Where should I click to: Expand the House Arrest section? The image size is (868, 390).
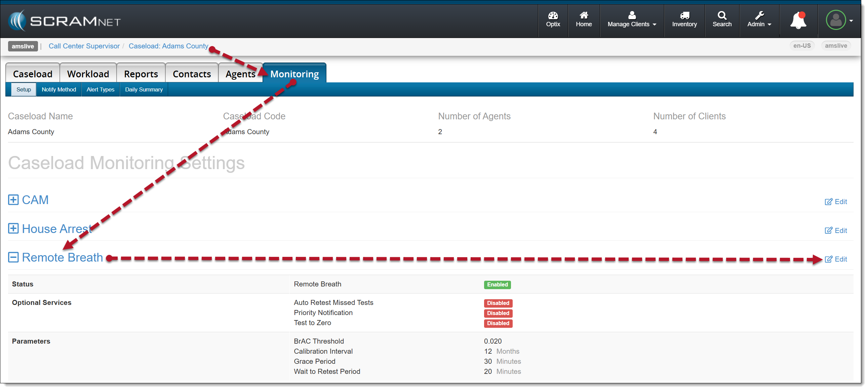(13, 229)
